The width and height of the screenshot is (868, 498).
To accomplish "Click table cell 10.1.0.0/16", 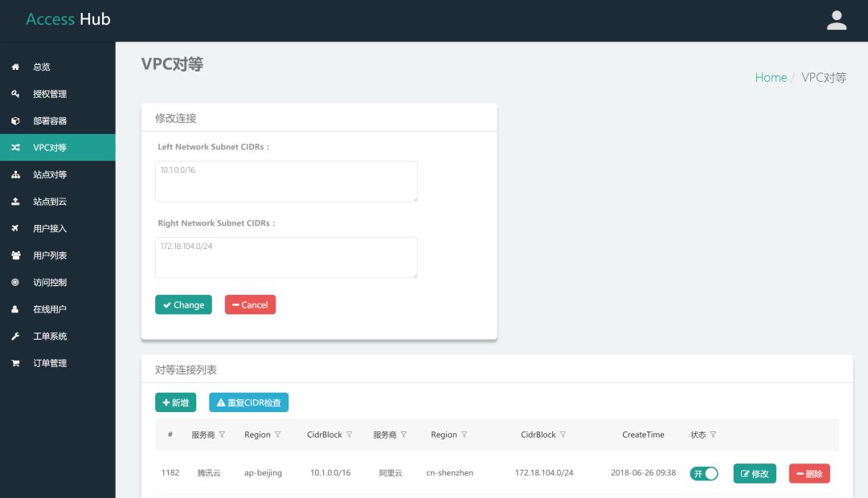I will pos(330,473).
